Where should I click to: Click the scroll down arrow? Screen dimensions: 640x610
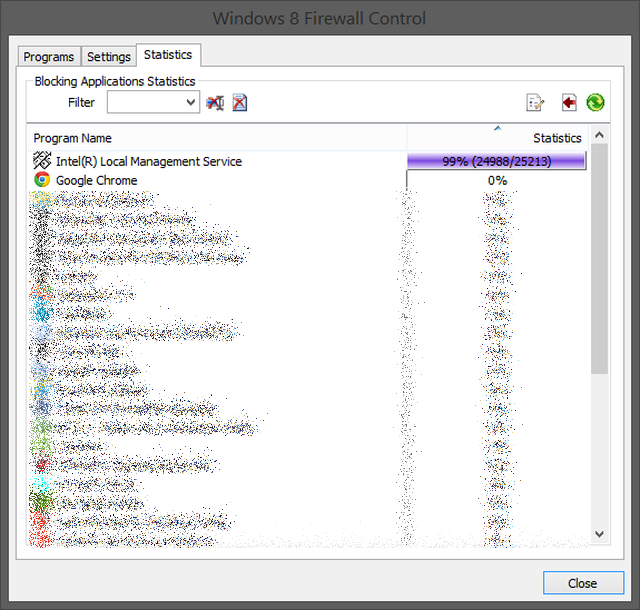599,534
